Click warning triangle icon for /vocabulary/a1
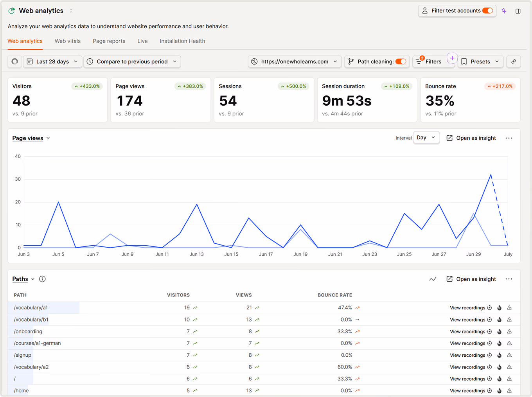Viewport: 532px width, 397px height. click(509, 308)
